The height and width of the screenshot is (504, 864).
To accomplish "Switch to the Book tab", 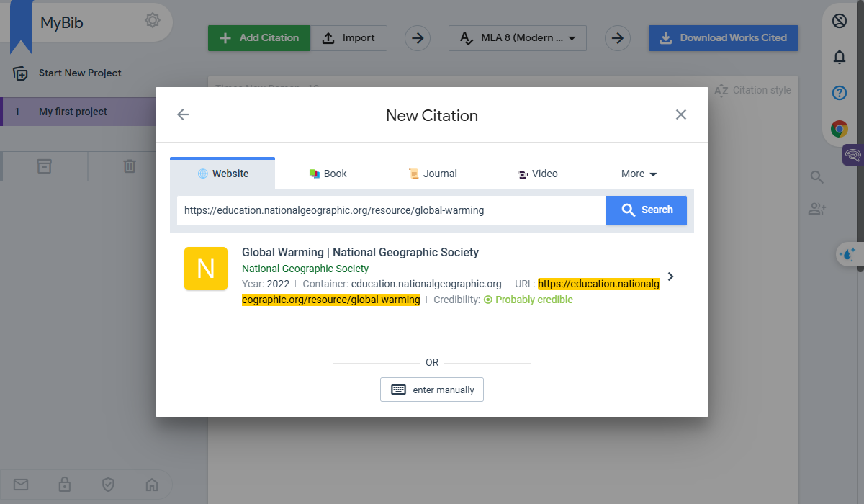I will click(x=328, y=174).
